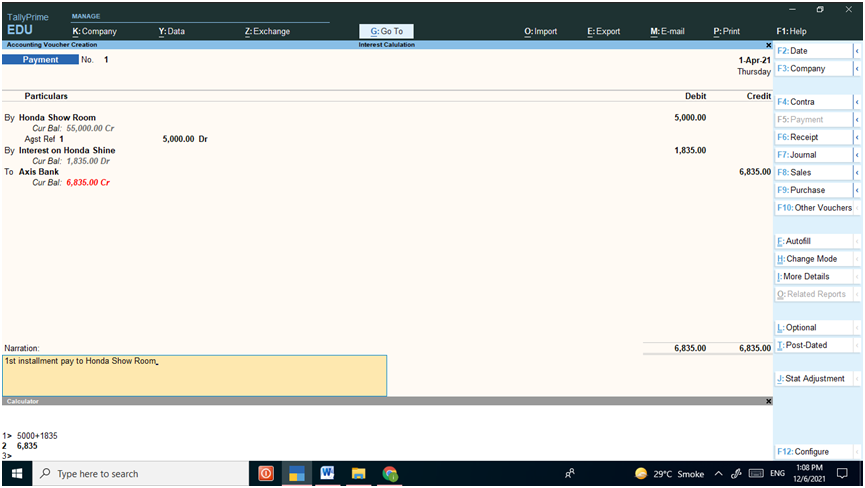This screenshot has width=865, height=488.
Task: Open Google Chrome from the taskbar
Action: [x=390, y=474]
